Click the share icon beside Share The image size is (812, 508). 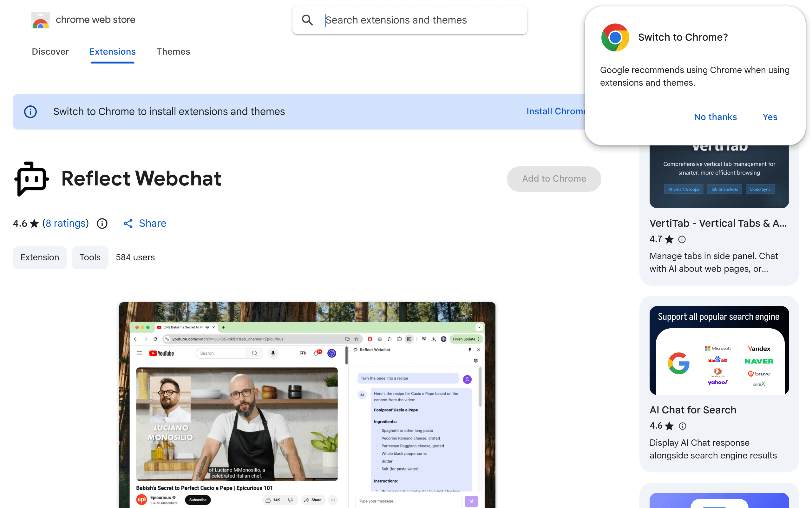click(x=128, y=224)
